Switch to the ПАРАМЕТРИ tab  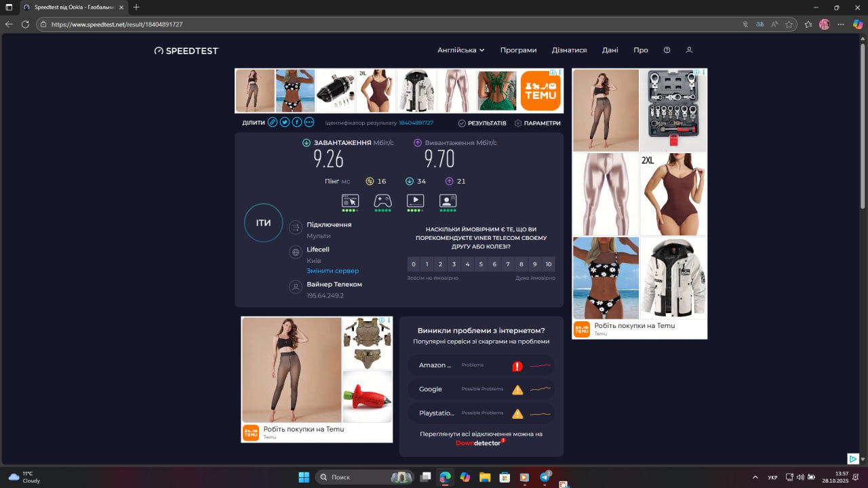[537, 123]
